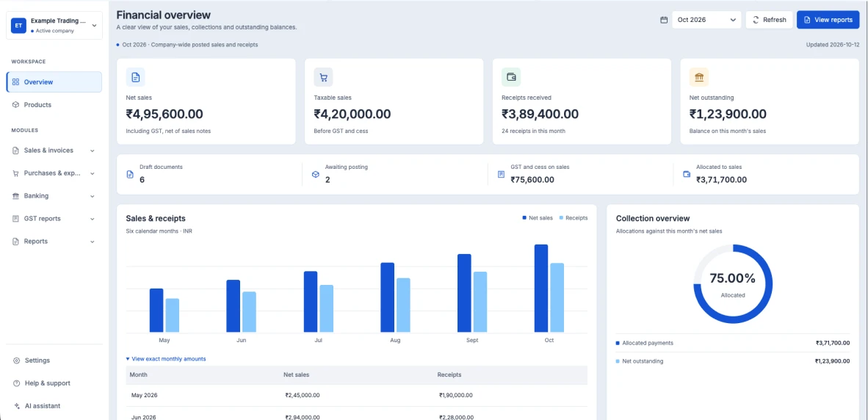Click the Taxable sales cart icon
The image size is (868, 420).
(323, 78)
